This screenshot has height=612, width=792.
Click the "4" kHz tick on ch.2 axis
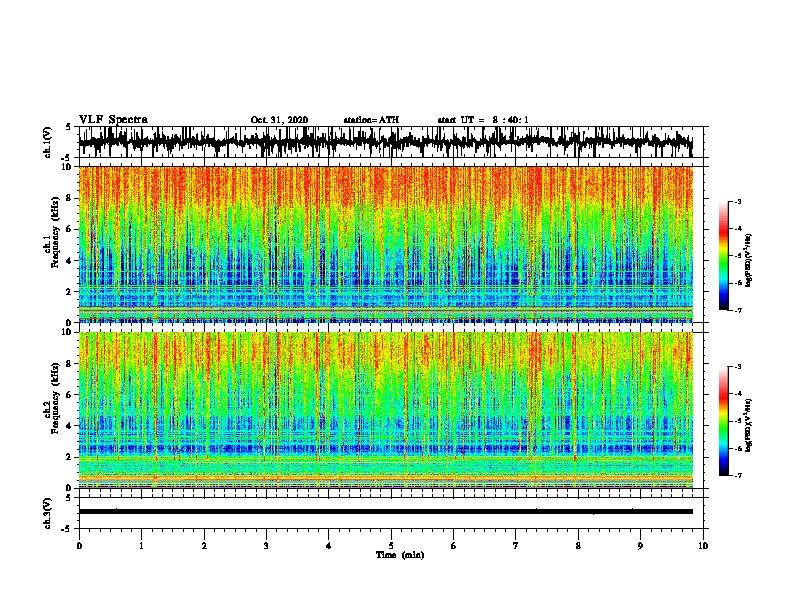click(x=70, y=426)
